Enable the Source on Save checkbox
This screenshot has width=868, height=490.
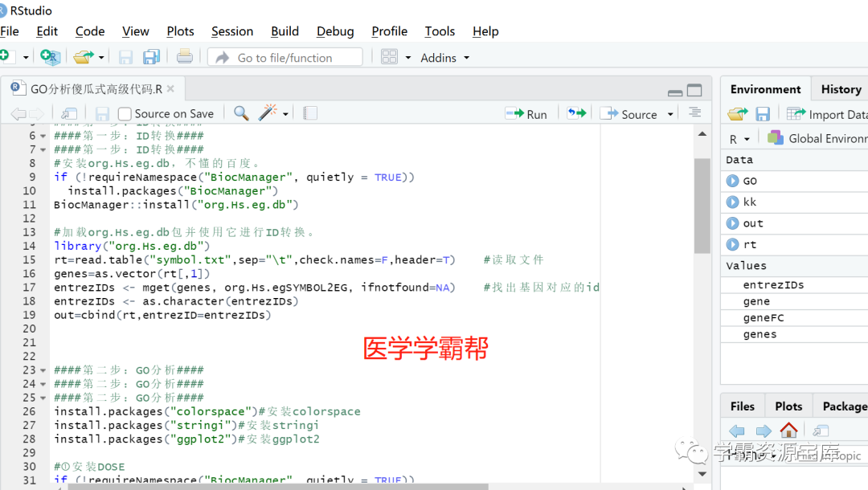125,114
